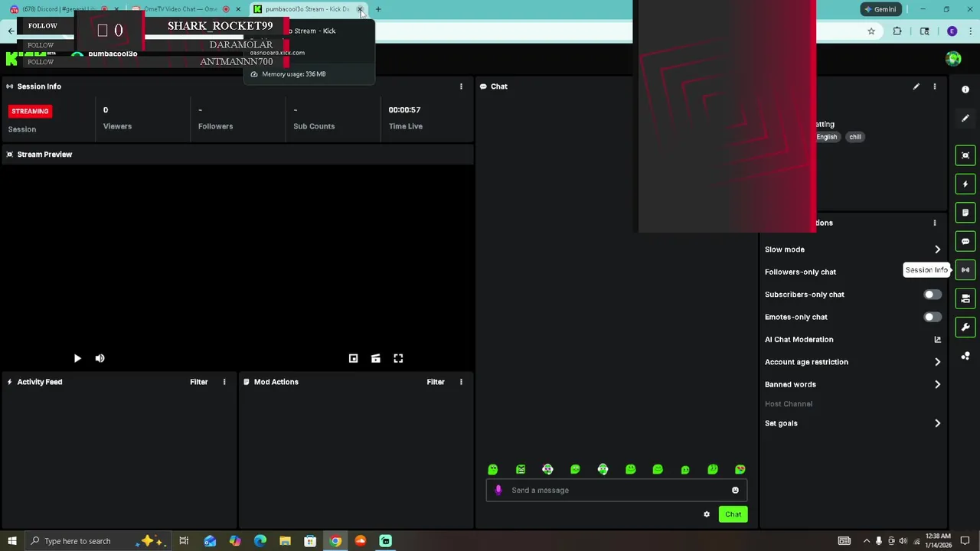The width and height of the screenshot is (980, 551).
Task: Expand Banned words
Action: point(937,385)
